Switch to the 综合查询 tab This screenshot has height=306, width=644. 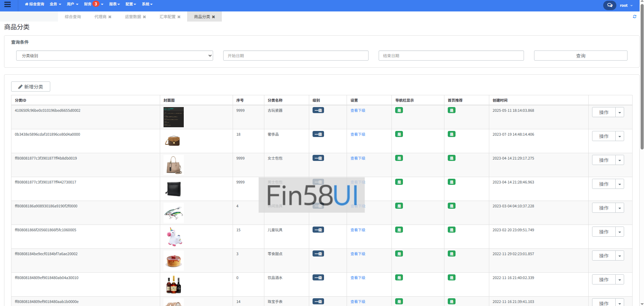[x=73, y=17]
